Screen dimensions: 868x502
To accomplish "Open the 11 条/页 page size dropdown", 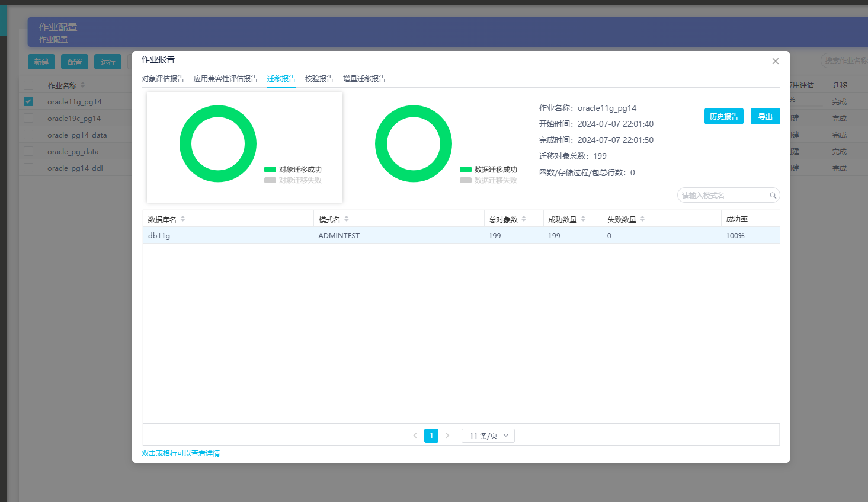I will coord(488,436).
